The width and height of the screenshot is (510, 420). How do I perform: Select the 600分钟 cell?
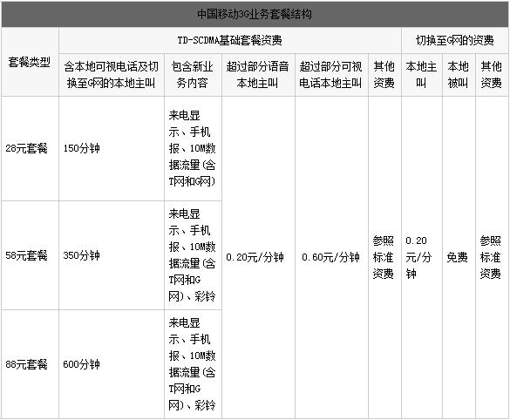point(81,364)
